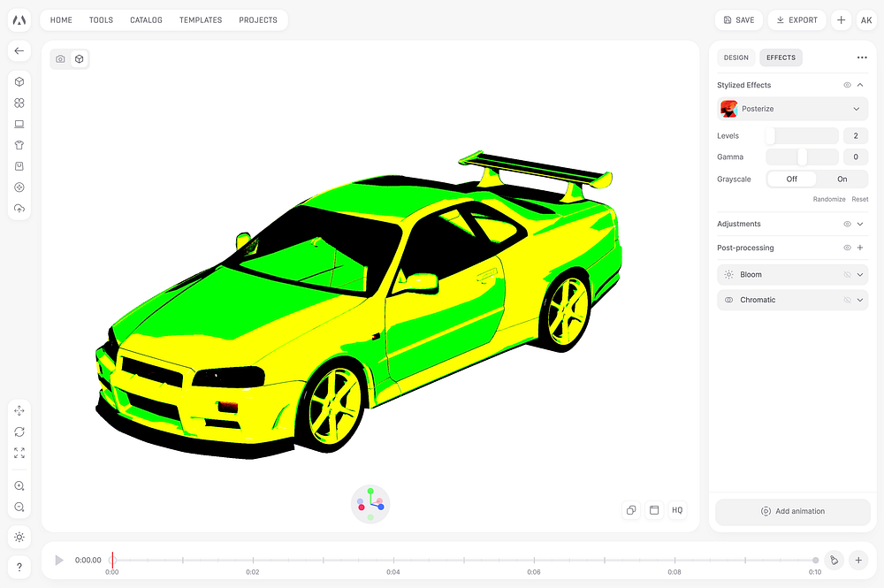884x588 pixels.
Task: Select the move/pan tool
Action: [19, 410]
